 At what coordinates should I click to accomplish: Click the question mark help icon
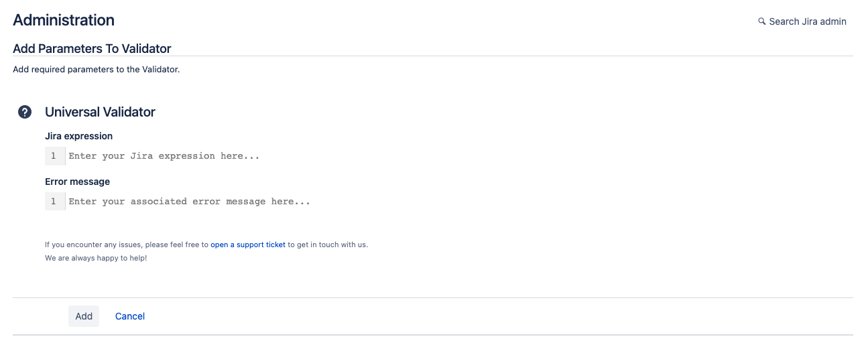point(25,112)
